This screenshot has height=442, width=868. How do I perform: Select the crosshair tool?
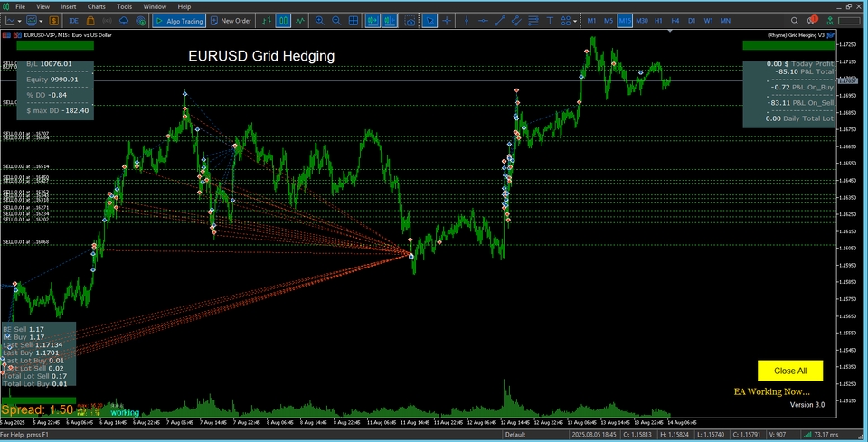click(x=447, y=21)
